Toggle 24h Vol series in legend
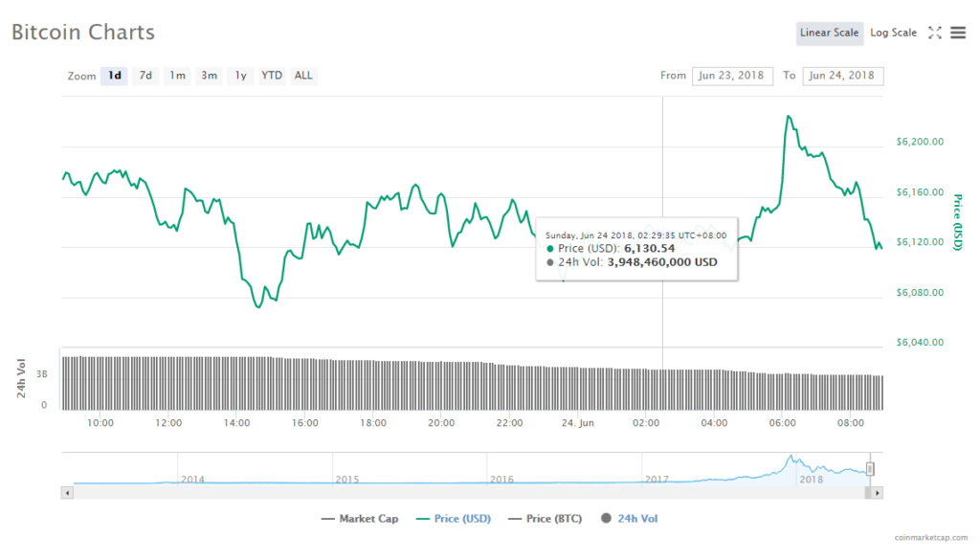 (630, 519)
